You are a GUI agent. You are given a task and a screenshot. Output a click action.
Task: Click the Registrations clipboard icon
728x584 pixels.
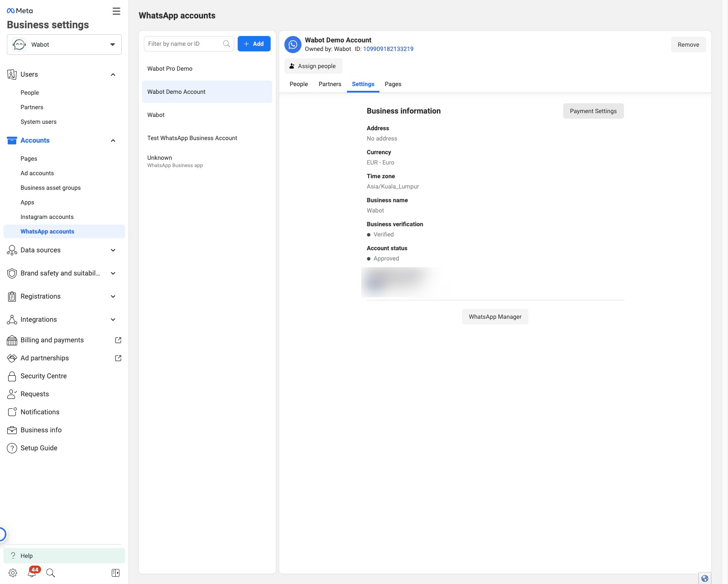[12, 296]
